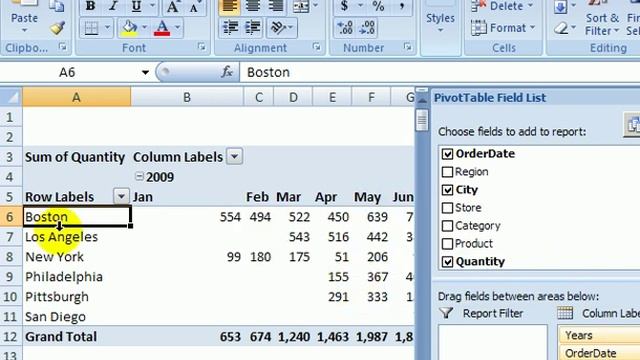This screenshot has height=360, width=640.
Task: Check the Product field checkbox
Action: [447, 244]
